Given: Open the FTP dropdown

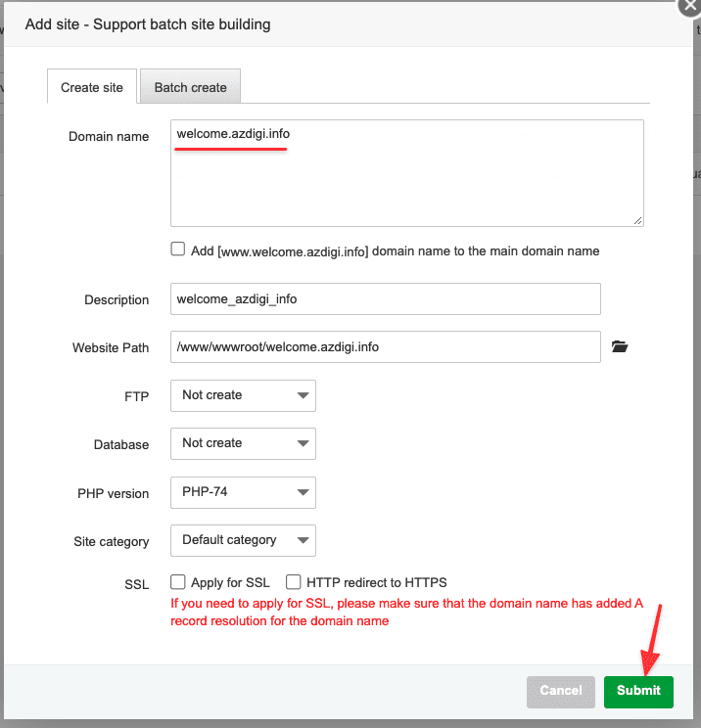Looking at the screenshot, I should 243,395.
